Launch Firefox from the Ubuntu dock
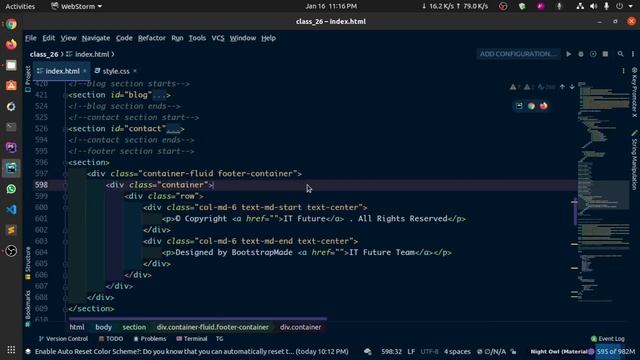640x360 pixels. tap(11, 44)
